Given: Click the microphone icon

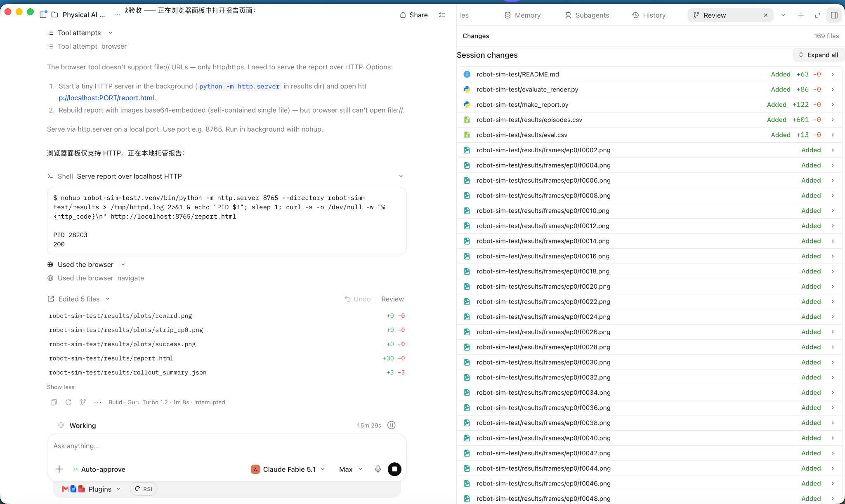Looking at the screenshot, I should click(378, 469).
